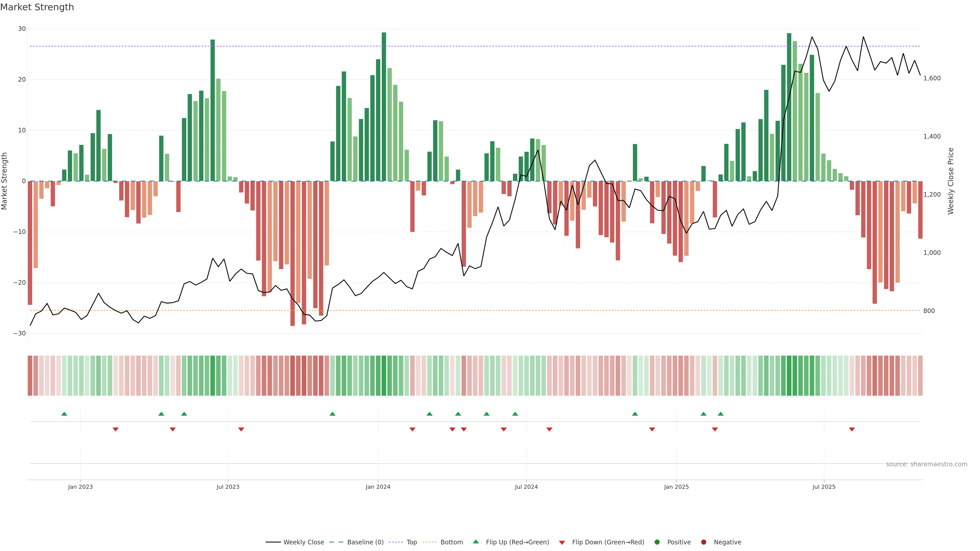Click green Positive legend circle icon
Image resolution: width=980 pixels, height=551 pixels.
pyautogui.click(x=657, y=542)
